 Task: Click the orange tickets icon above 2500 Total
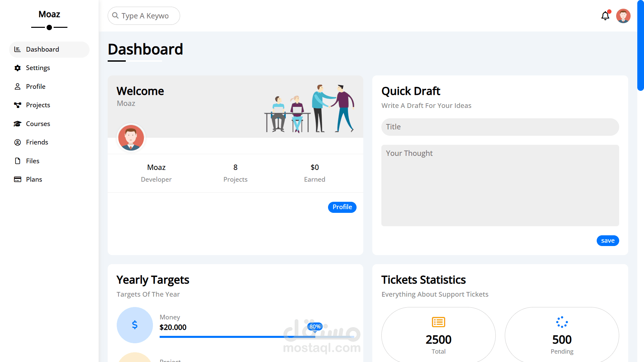pyautogui.click(x=438, y=322)
